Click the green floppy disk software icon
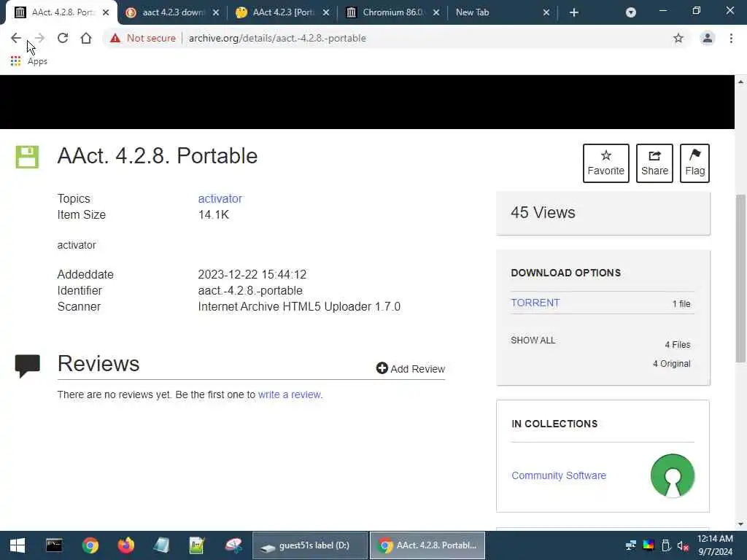The image size is (747, 560). click(x=27, y=157)
